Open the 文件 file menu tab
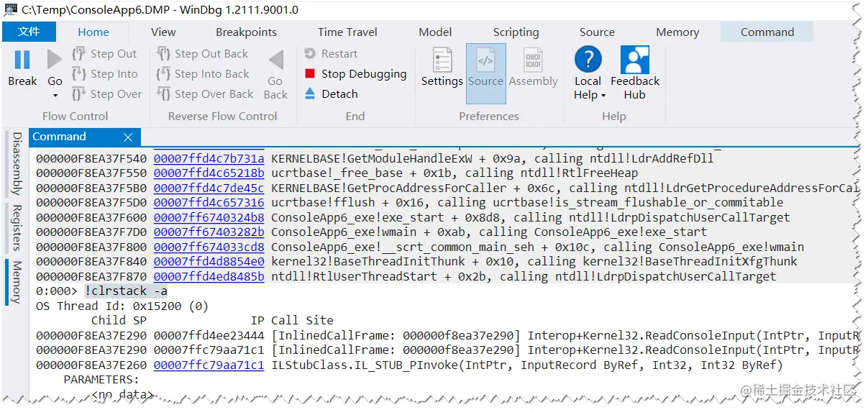Viewport: 868px width, 410px height. (x=29, y=32)
